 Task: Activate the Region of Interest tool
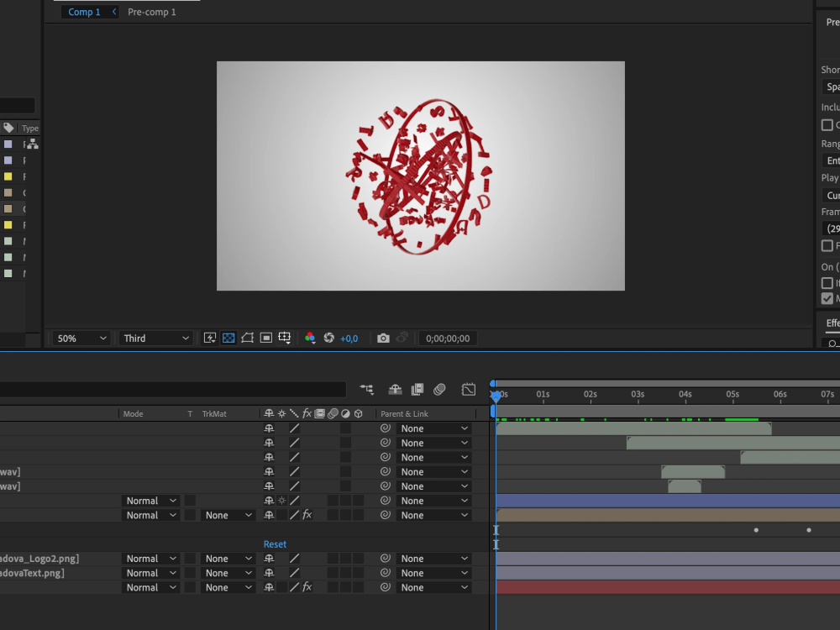[x=266, y=338]
